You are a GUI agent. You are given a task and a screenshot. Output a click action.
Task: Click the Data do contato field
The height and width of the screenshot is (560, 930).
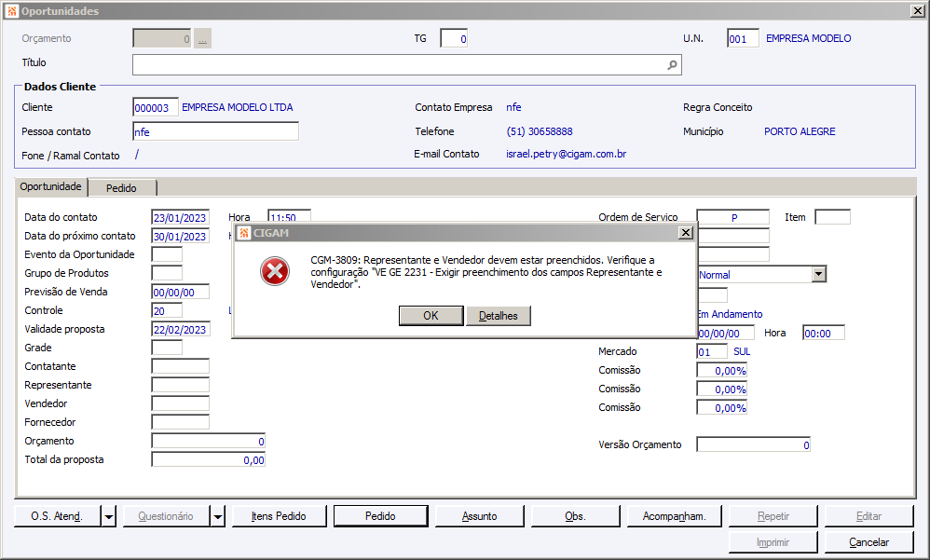pyautogui.click(x=180, y=218)
